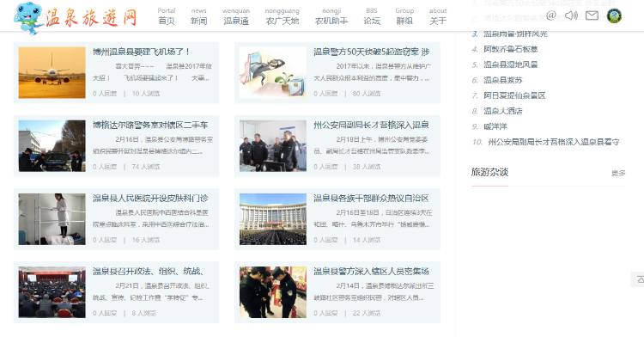Open ranked item 8 温泉大酒店
644x337 pixels.
[x=503, y=111]
